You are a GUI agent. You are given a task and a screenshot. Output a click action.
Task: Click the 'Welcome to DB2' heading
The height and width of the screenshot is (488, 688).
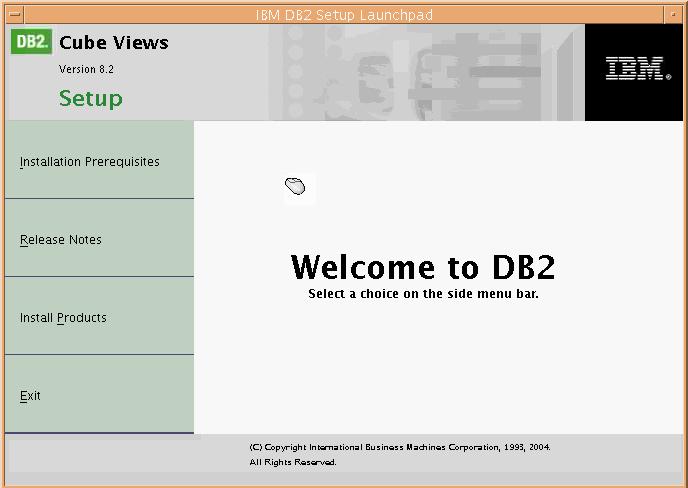point(423,267)
